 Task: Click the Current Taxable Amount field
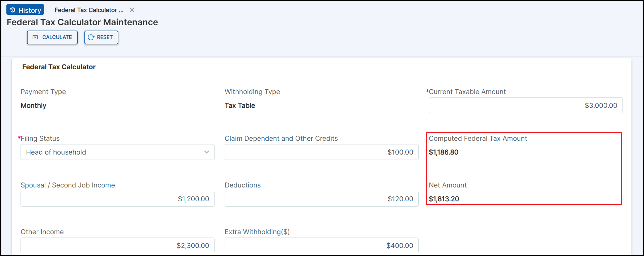click(525, 105)
